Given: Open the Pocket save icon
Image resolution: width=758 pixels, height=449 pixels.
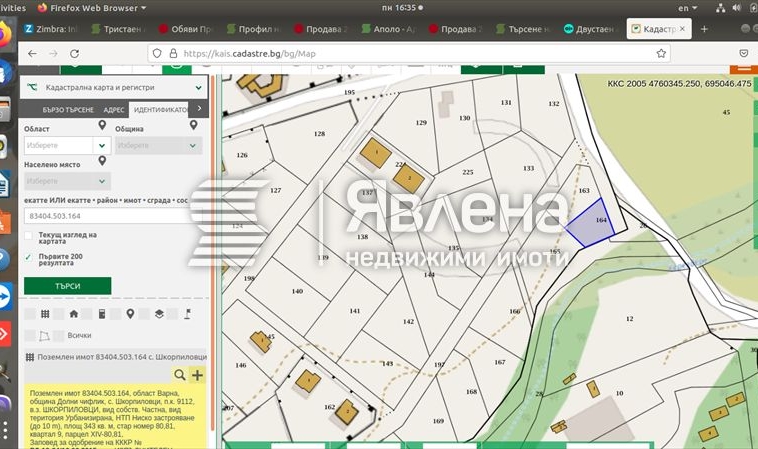Looking at the screenshot, I should (x=744, y=53).
